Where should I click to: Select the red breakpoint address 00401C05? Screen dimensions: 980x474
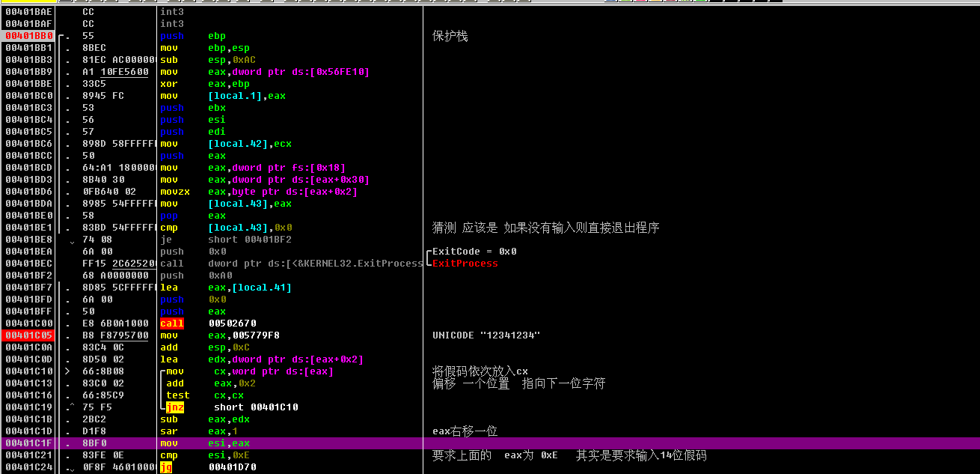[28, 335]
